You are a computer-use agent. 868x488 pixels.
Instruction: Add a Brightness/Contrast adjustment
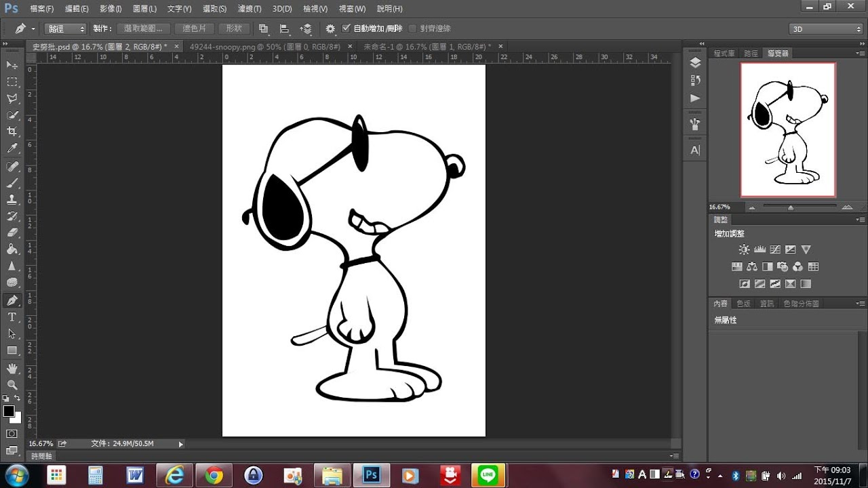(x=745, y=249)
